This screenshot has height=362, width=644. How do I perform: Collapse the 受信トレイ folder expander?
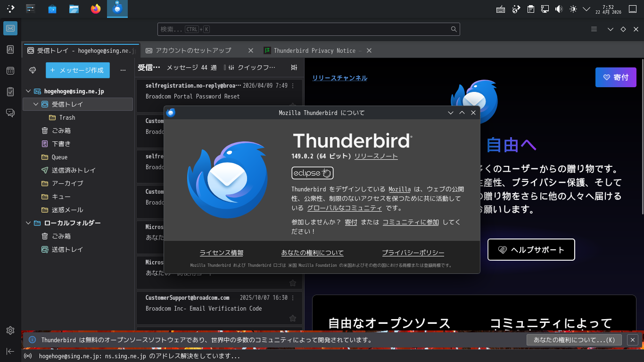click(36, 104)
